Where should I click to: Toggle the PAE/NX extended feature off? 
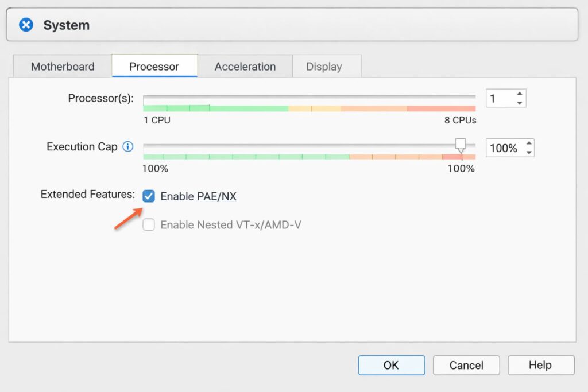point(149,196)
